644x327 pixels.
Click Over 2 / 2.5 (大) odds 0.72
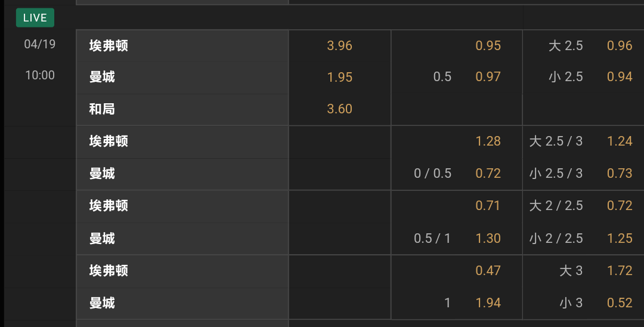620,206
